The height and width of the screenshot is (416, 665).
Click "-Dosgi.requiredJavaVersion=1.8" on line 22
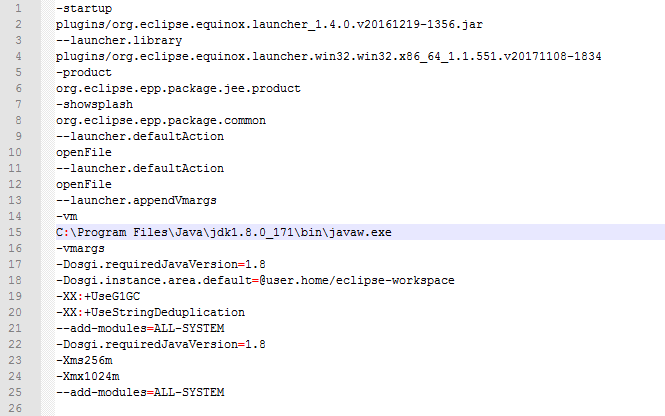tap(161, 344)
